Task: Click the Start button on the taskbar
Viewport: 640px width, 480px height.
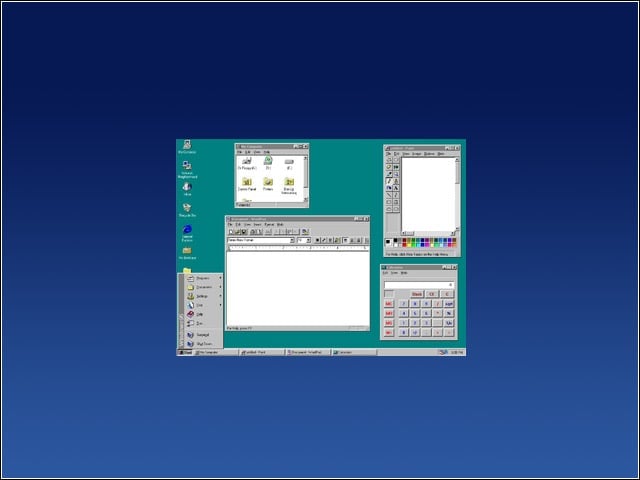Action: pos(185,352)
